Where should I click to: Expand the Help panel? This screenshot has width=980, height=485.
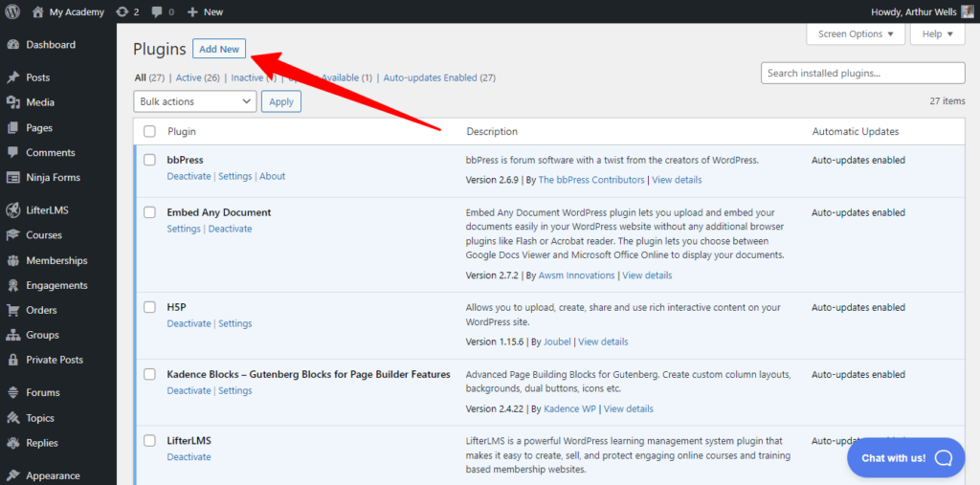click(938, 33)
